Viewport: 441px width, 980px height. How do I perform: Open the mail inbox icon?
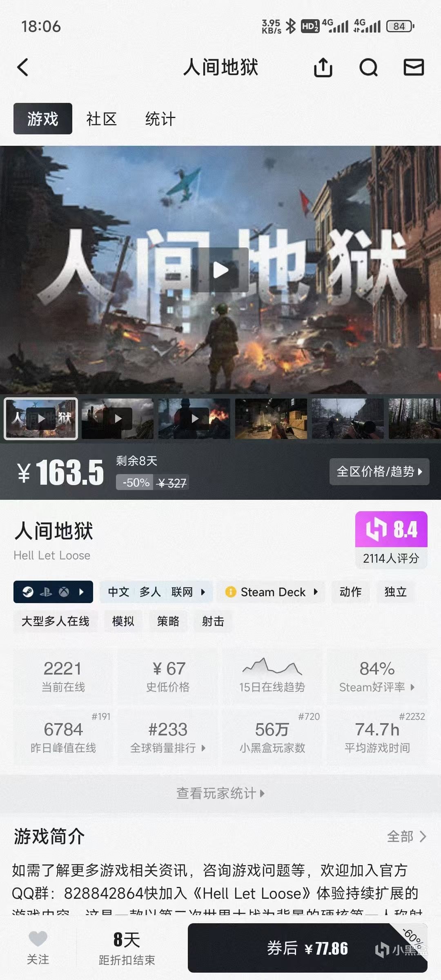[414, 67]
